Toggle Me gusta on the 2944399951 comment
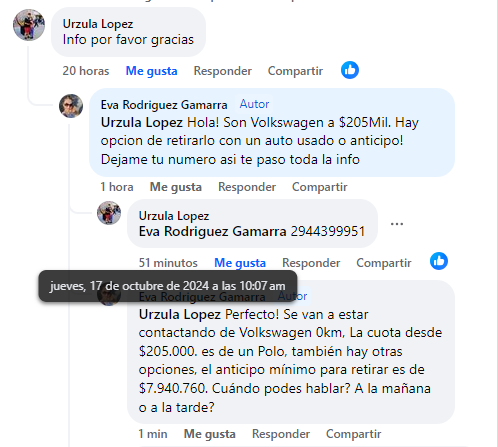The image size is (498, 447). tap(240, 263)
